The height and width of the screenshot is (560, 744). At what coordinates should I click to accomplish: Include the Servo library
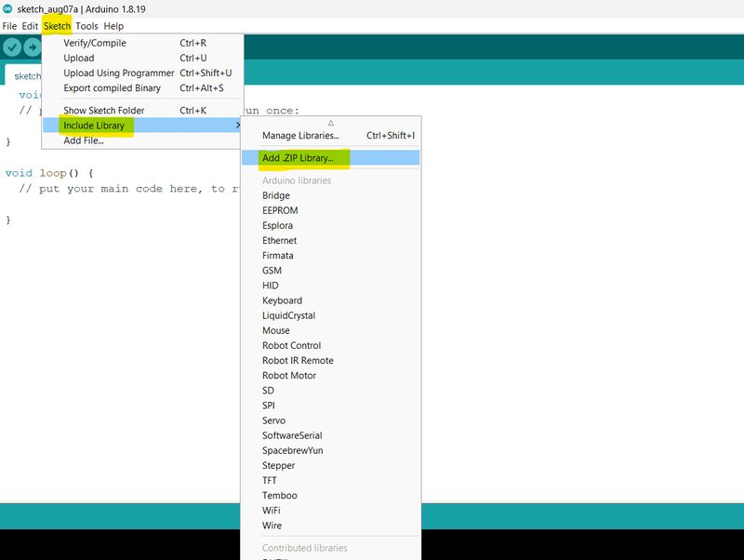click(331, 420)
